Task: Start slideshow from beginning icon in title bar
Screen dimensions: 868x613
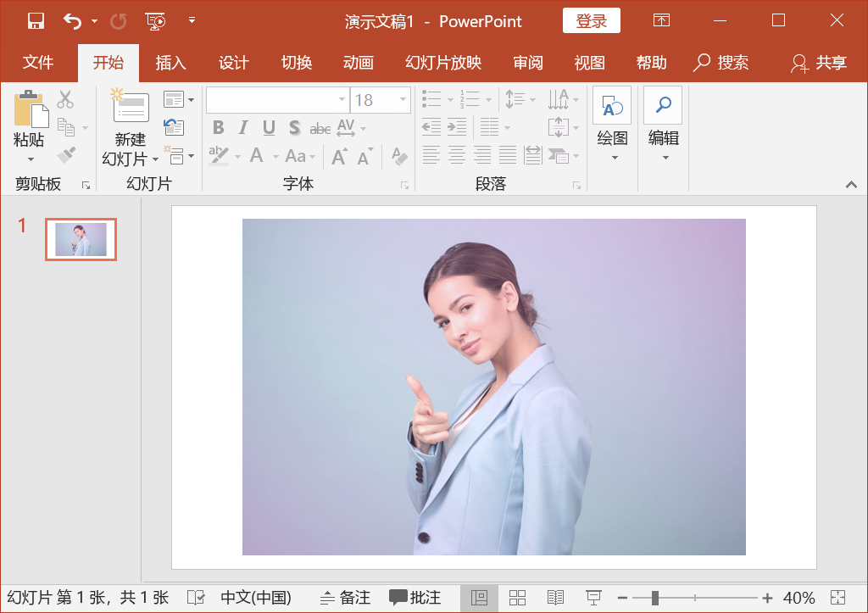Action: [x=156, y=21]
